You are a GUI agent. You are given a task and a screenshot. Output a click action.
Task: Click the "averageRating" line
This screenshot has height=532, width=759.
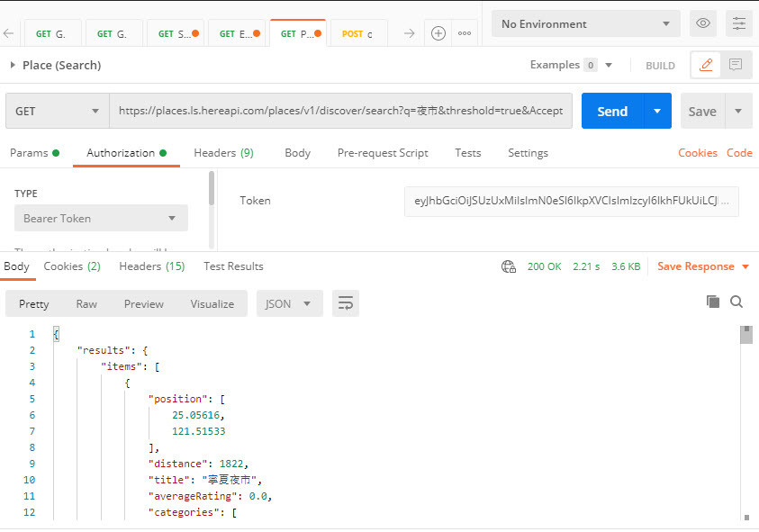pyautogui.click(x=210, y=496)
